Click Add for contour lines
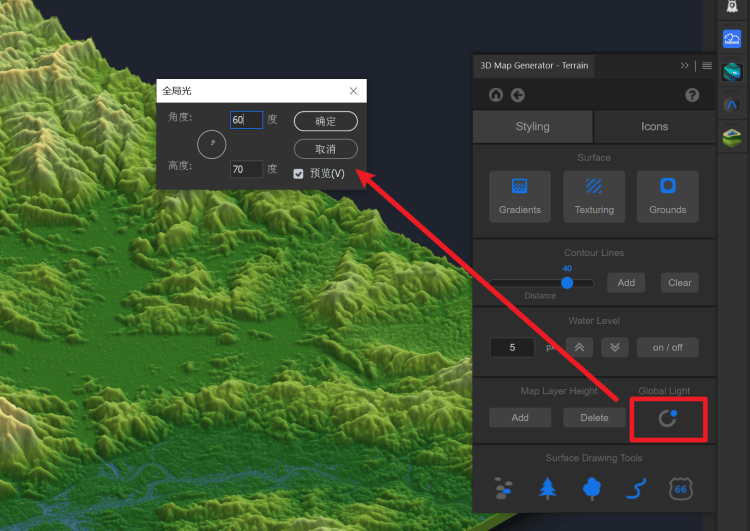750x531 pixels. tap(626, 283)
